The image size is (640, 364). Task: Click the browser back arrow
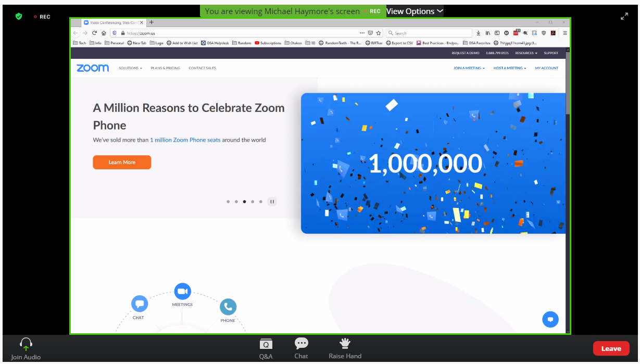(x=76, y=33)
